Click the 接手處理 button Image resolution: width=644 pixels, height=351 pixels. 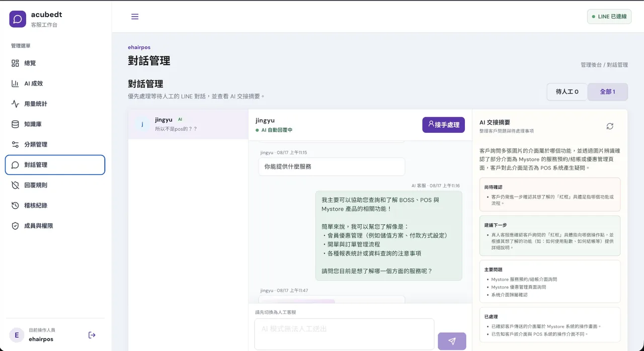(x=443, y=125)
